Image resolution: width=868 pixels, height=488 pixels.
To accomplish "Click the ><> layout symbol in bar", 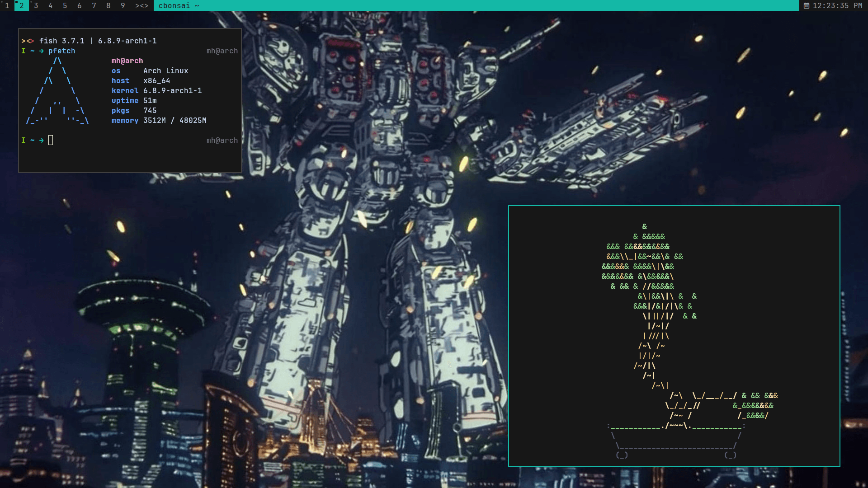I will 142,5.
